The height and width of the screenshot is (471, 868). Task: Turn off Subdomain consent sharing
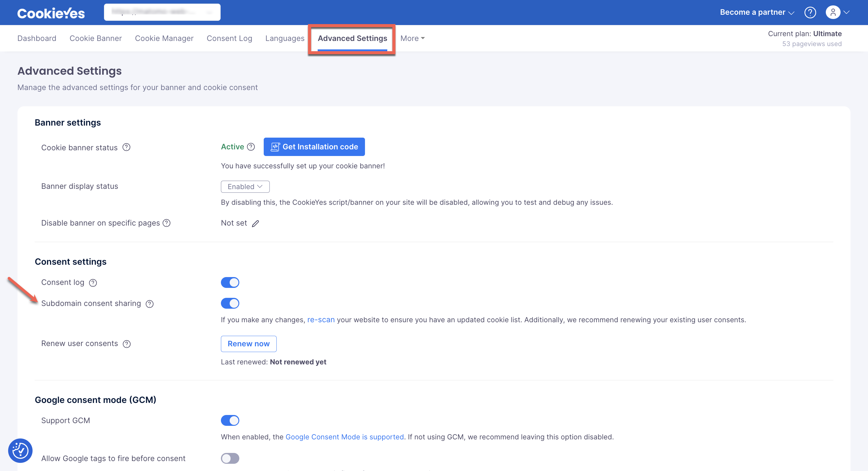tap(230, 303)
